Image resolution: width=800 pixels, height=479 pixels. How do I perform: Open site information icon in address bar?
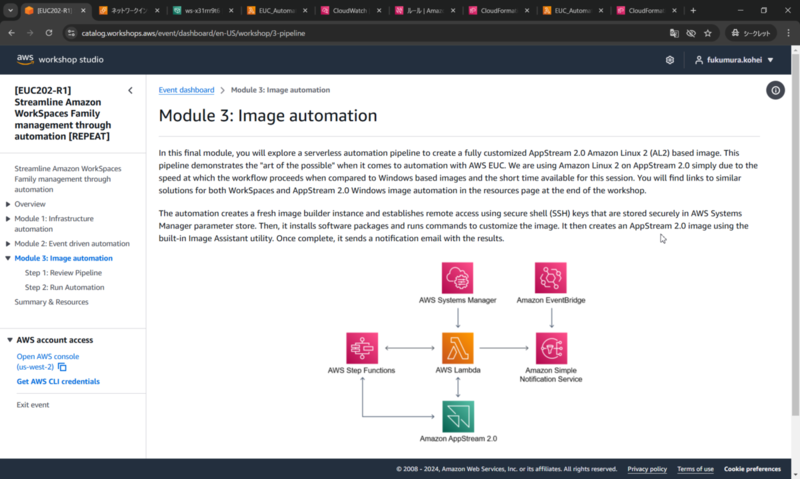point(71,33)
